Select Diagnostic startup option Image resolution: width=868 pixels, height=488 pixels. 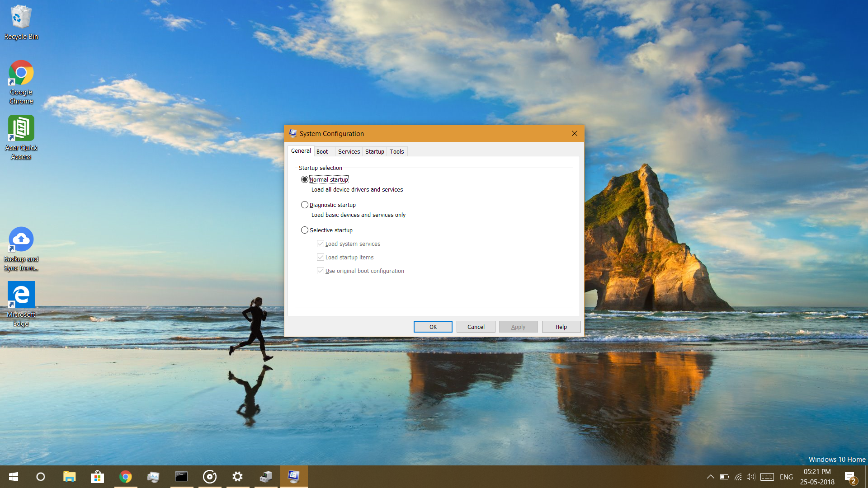[304, 204]
